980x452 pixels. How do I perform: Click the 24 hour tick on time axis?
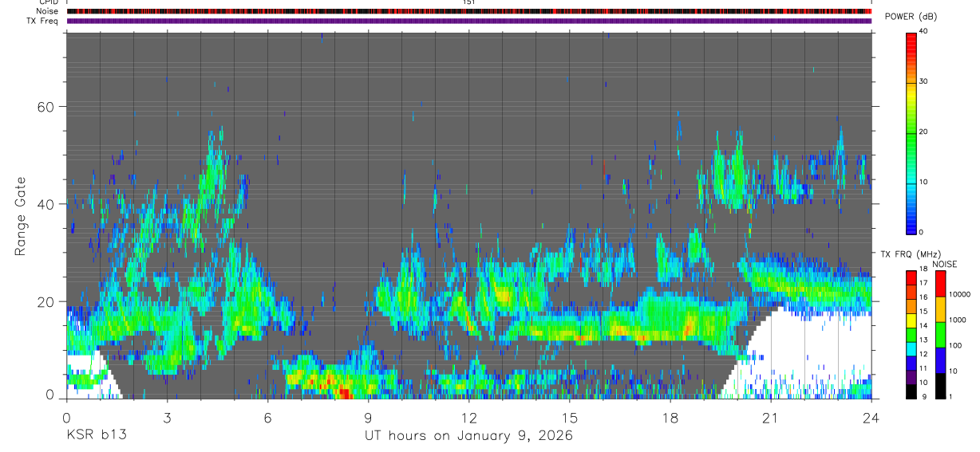tap(871, 417)
